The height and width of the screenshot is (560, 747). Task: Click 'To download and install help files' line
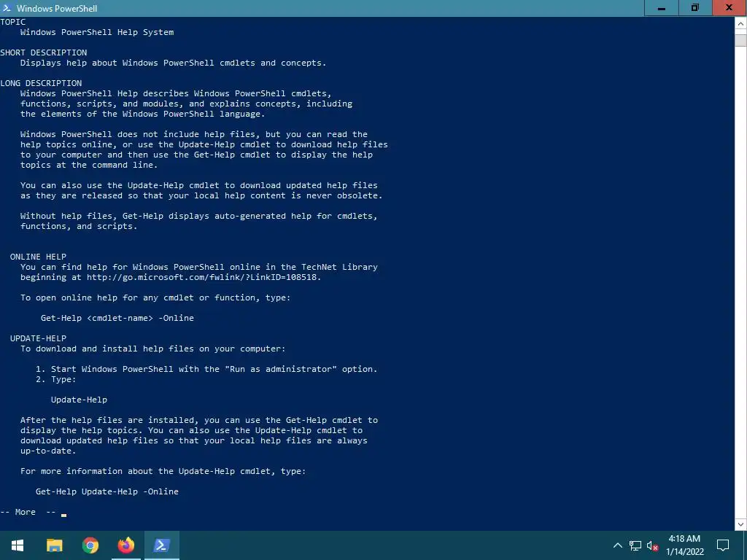153,349
